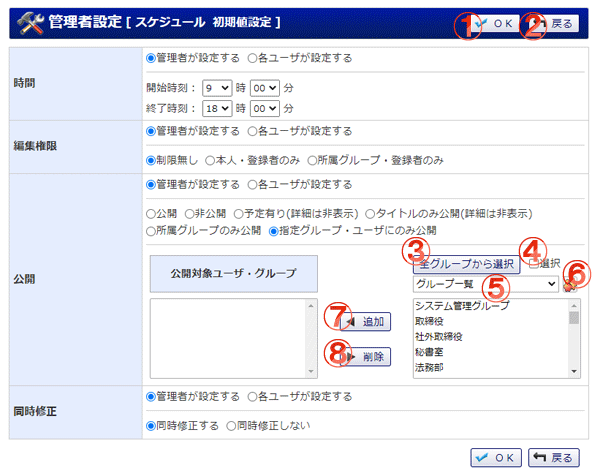
Task: Select the 非公開 radio option
Action: click(x=189, y=214)
